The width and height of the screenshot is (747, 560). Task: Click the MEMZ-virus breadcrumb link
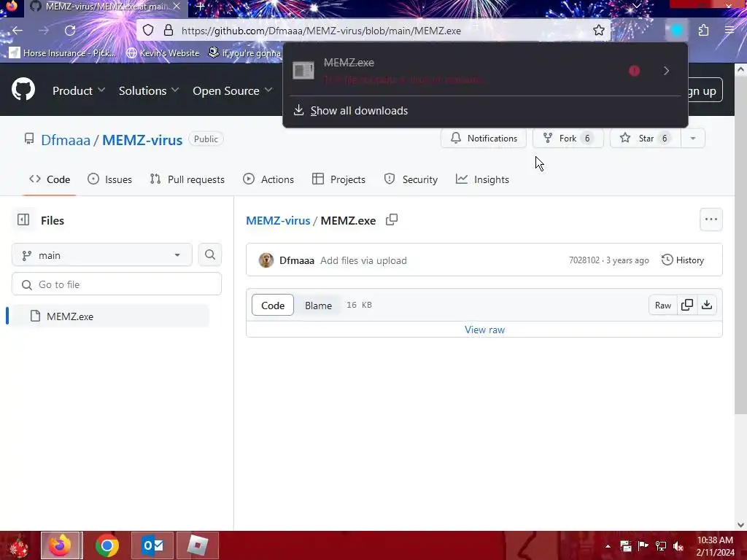[278, 220]
